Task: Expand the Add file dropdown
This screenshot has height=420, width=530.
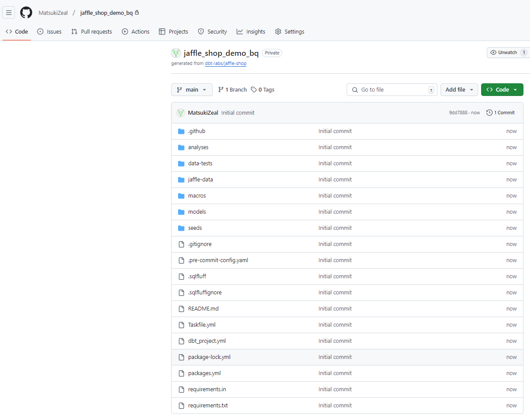Action: [459, 89]
